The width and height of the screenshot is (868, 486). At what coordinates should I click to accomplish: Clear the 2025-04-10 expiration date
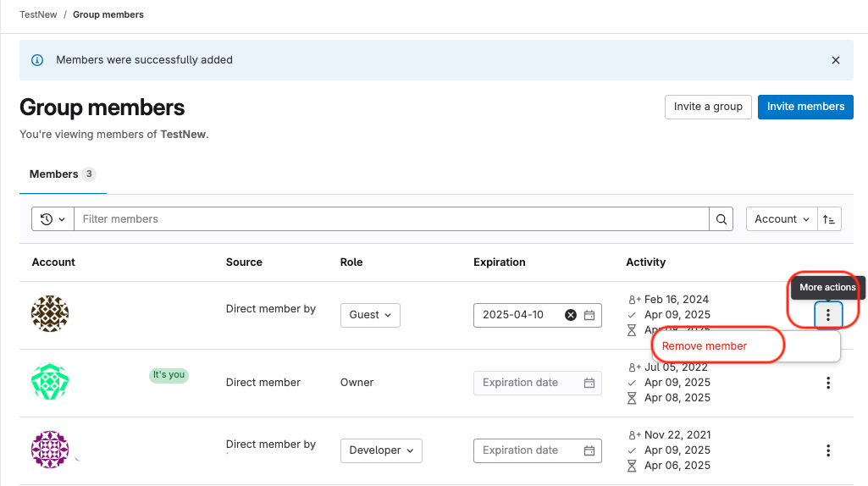tap(571, 315)
